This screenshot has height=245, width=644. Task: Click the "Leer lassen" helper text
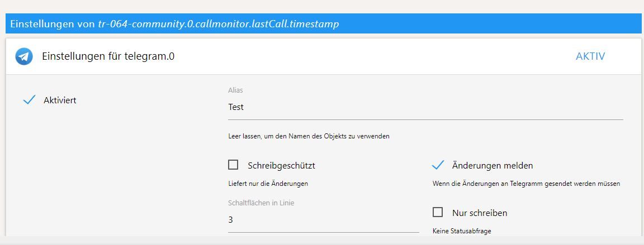(309, 136)
